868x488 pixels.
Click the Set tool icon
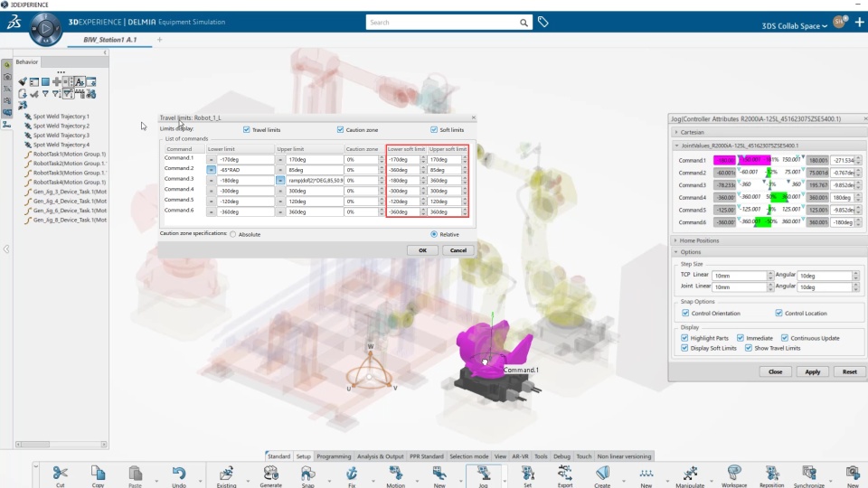pyautogui.click(x=527, y=473)
